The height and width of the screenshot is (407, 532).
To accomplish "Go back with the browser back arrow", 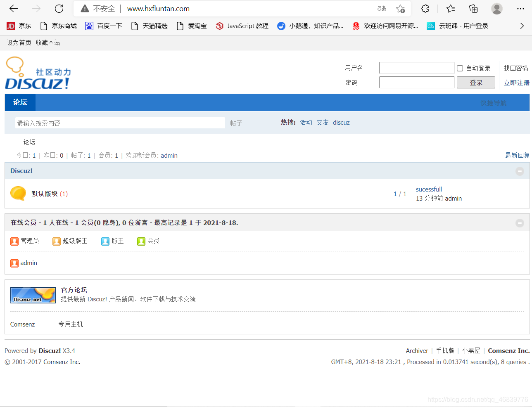I will (14, 9).
